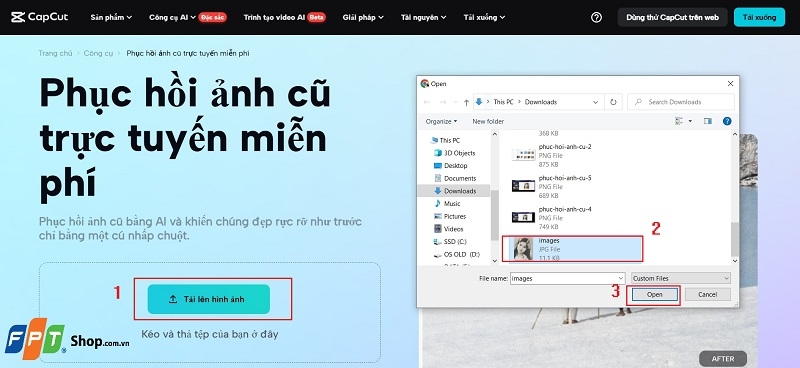Go to Trang chủ breadcrumb
Screen dimensions: 800x368
[x=55, y=53]
